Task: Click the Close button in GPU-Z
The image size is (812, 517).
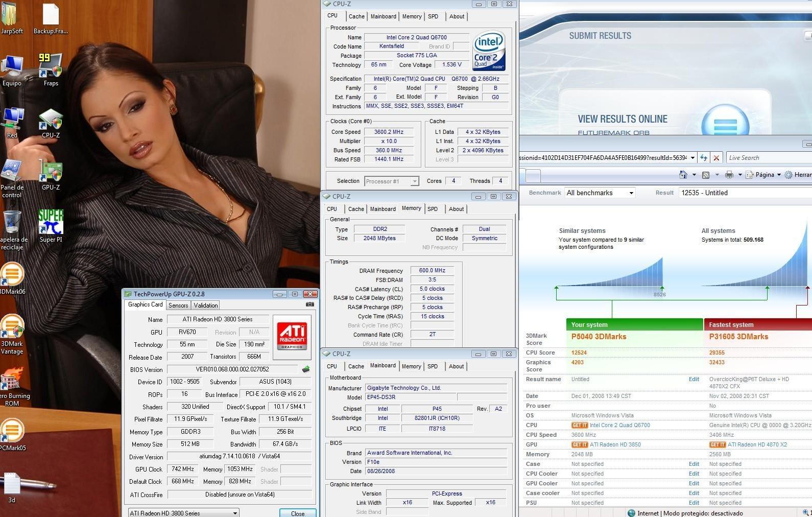Action: 298,513
